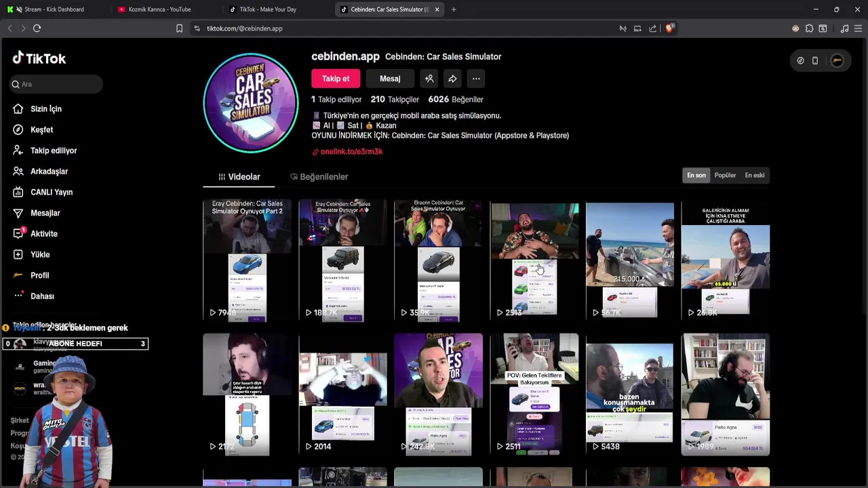Sort videos by En eski

pyautogui.click(x=755, y=176)
